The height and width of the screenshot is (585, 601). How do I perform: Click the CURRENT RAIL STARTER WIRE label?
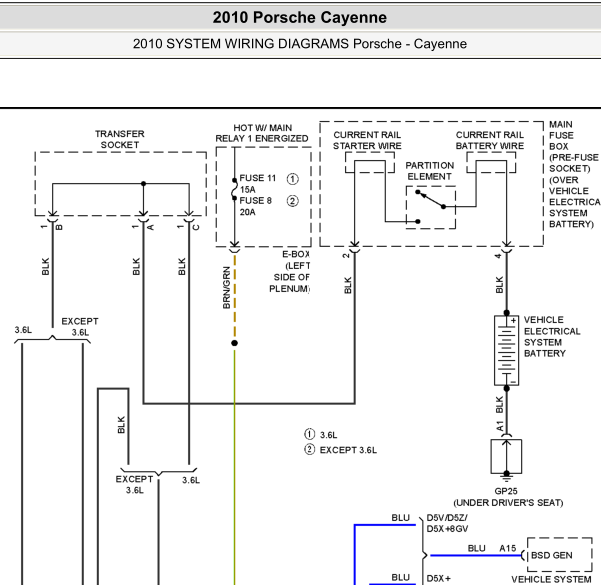pos(367,140)
